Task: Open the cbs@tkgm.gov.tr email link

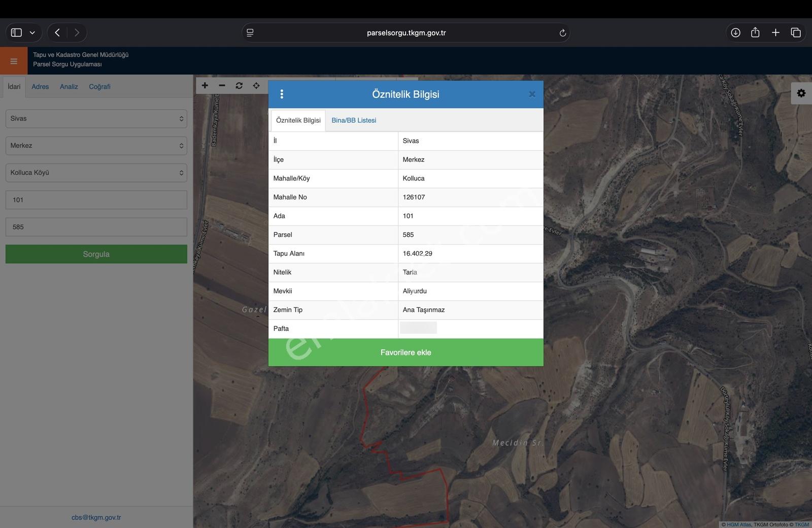Action: [x=96, y=517]
